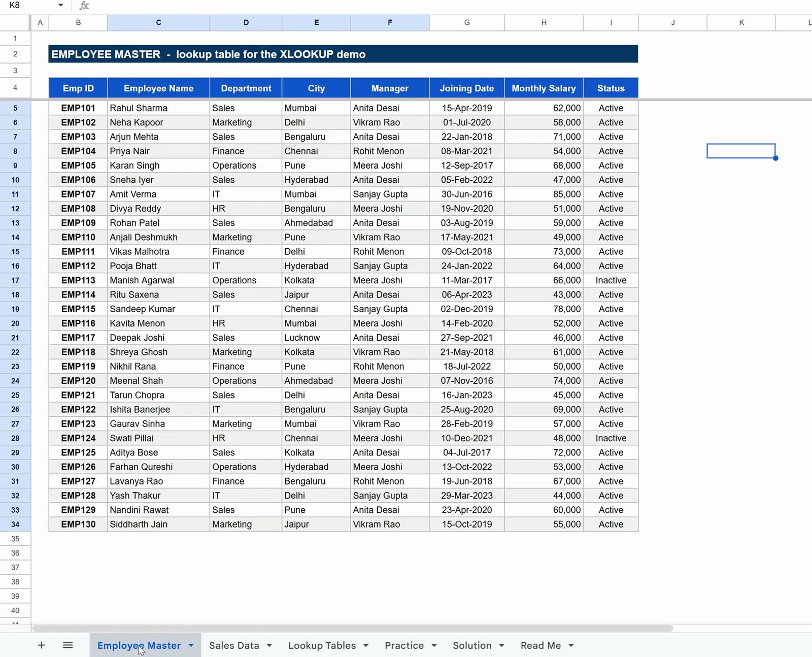The height and width of the screenshot is (657, 812).
Task: Open Sales Data tab dropdown arrow
Action: 269,645
